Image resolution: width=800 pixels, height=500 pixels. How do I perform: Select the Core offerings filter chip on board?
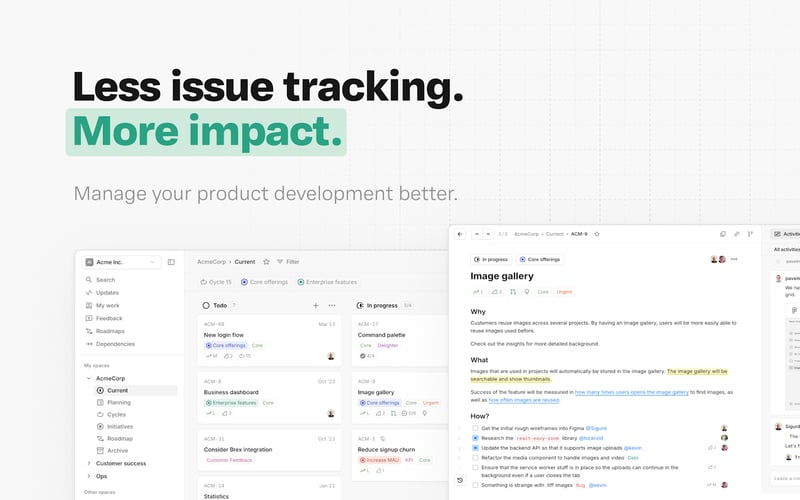[x=265, y=282]
